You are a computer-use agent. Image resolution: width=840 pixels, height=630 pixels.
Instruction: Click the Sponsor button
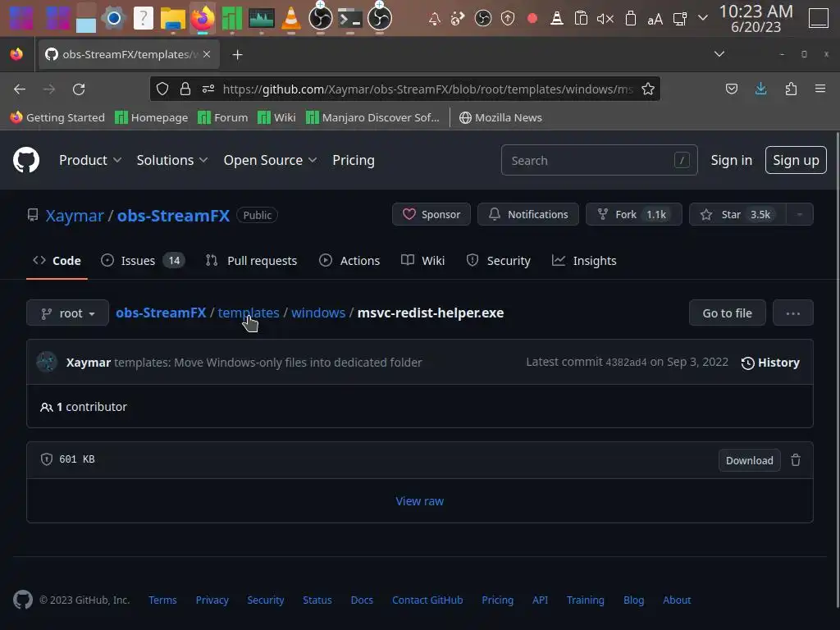tap(431, 214)
